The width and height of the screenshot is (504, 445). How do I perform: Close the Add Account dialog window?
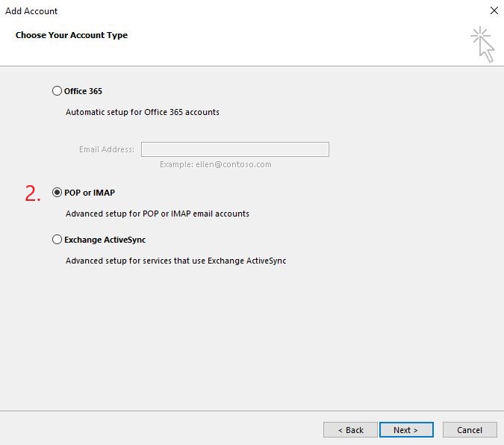pyautogui.click(x=494, y=10)
